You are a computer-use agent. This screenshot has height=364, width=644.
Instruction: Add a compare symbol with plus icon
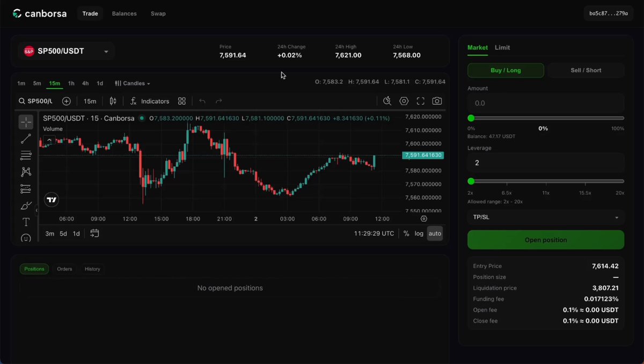[66, 101]
